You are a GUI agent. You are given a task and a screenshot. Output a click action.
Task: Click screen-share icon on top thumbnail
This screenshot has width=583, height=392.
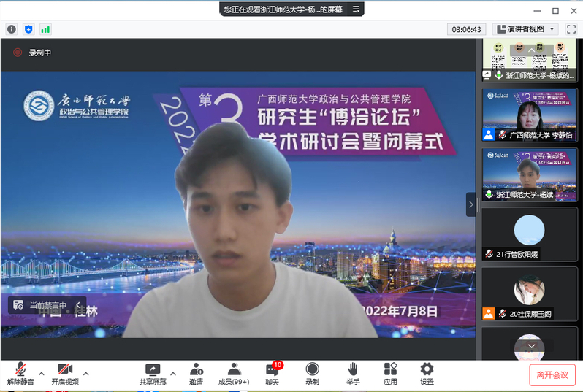click(x=487, y=74)
